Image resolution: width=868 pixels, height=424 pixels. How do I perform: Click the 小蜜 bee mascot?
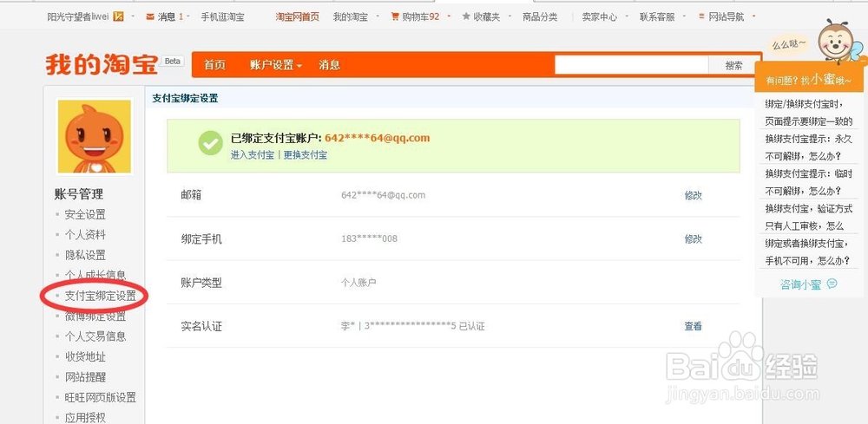(x=835, y=41)
